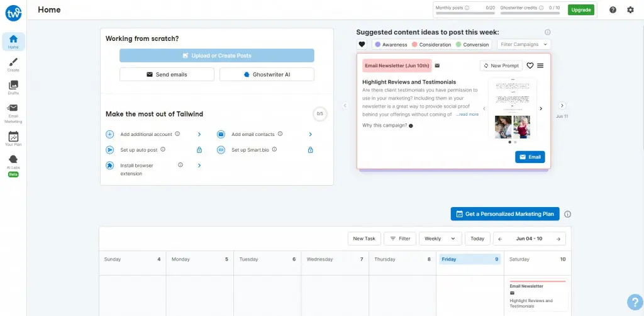Click the Tailwind logo
The image size is (644, 316).
tap(13, 13)
